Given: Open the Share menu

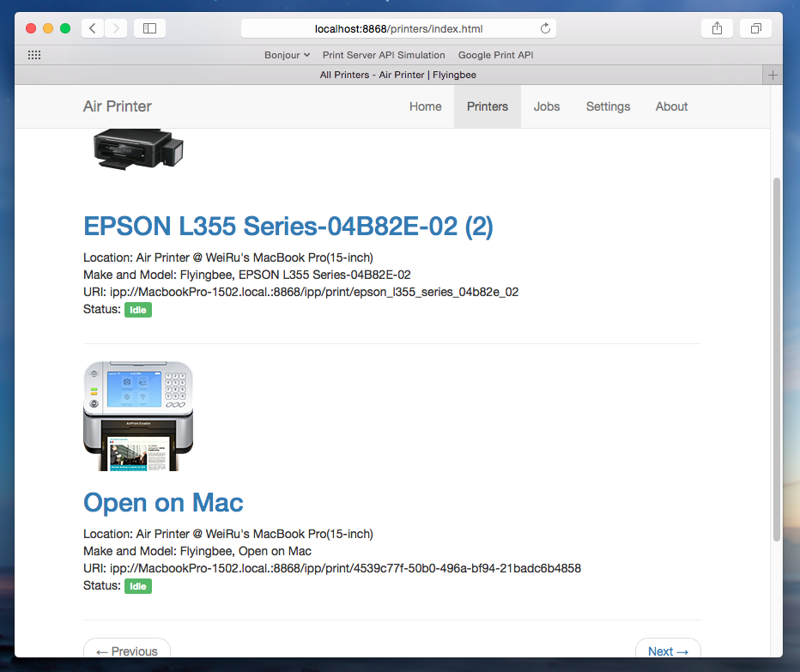Looking at the screenshot, I should pos(717,28).
